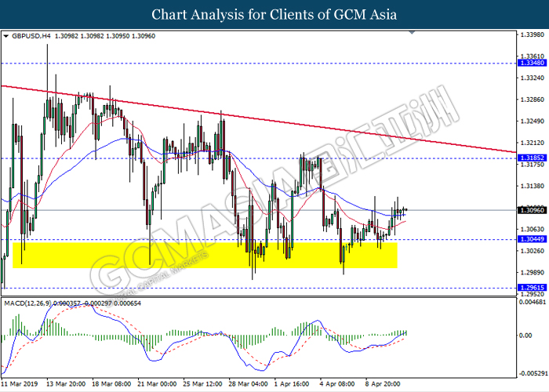Select the 1.29615 price level label
The width and height of the screenshot is (549, 392).
click(x=532, y=288)
